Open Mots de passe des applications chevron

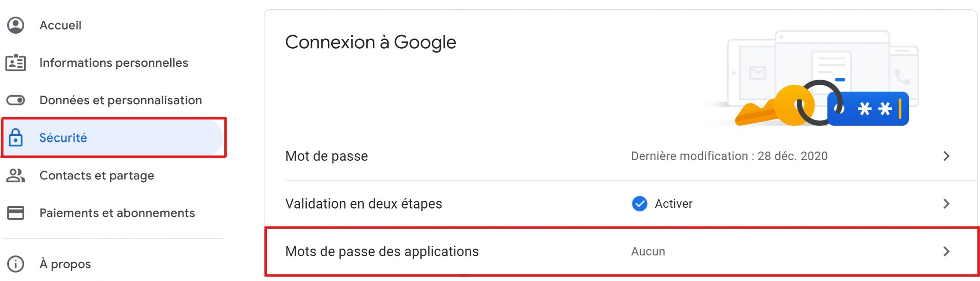[946, 251]
